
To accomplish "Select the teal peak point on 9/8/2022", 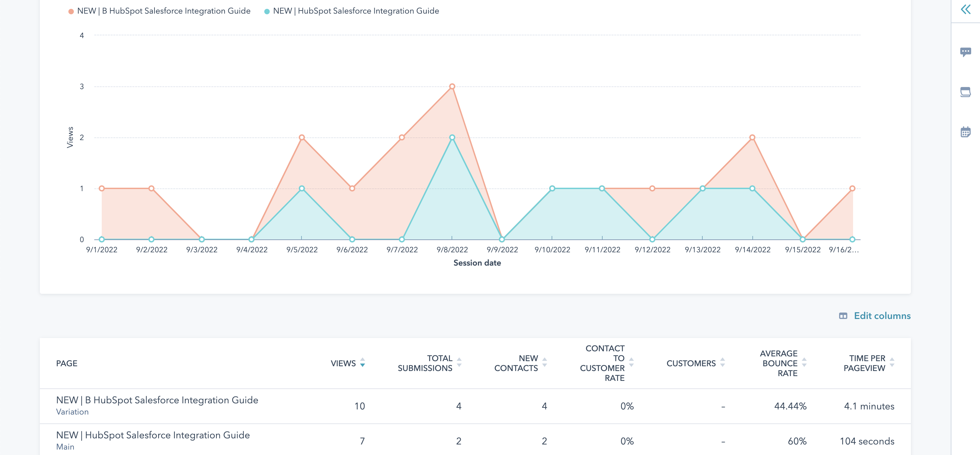I will [x=452, y=137].
